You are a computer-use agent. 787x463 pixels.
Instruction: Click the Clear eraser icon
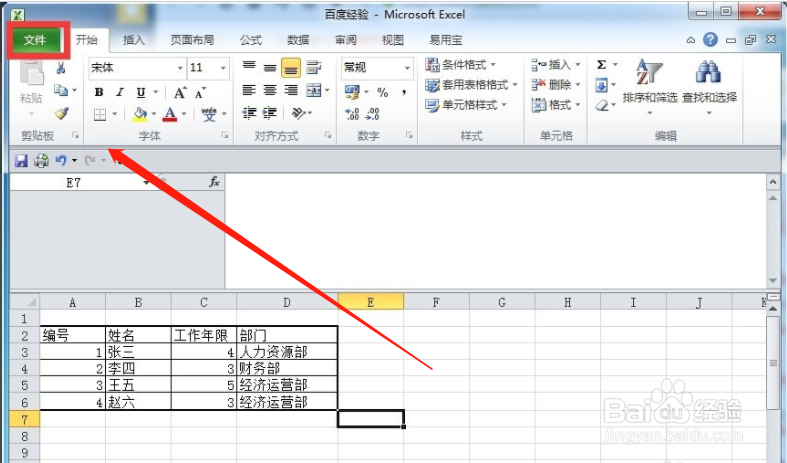tap(602, 105)
